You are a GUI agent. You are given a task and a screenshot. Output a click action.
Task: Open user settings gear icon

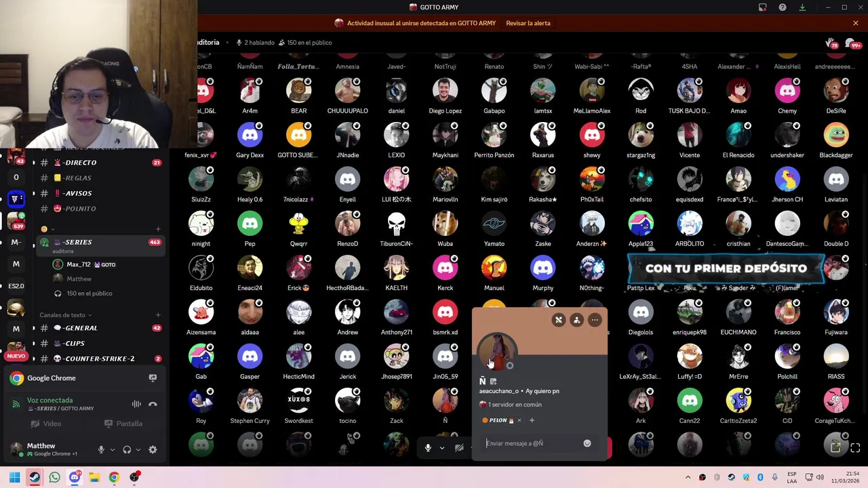point(153,449)
